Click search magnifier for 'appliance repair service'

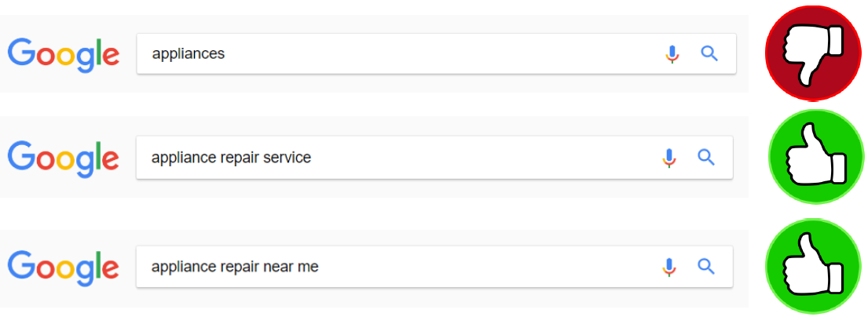[706, 158]
